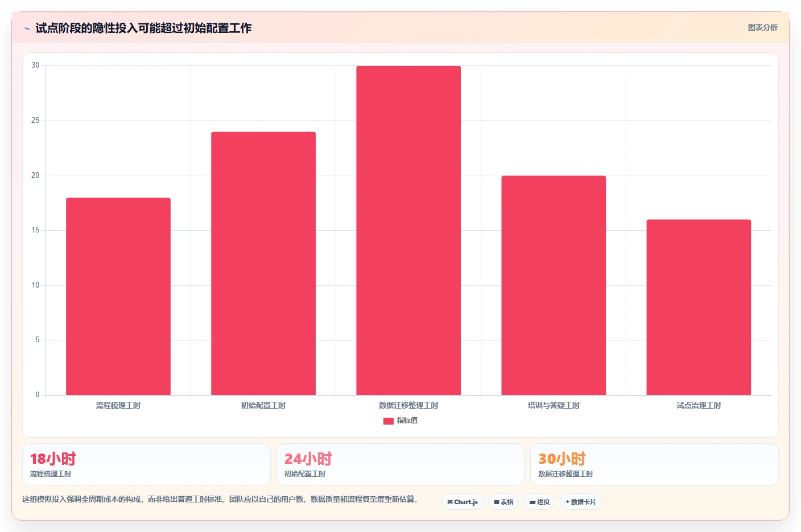Click the 试点治理工时 x-axis label
The height and width of the screenshot is (532, 801).
pyautogui.click(x=699, y=405)
